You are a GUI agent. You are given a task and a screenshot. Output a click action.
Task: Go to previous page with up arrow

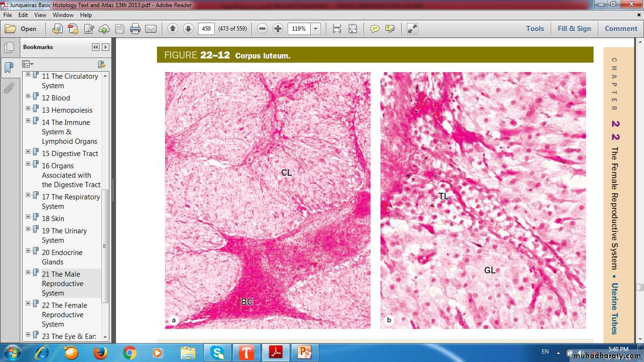coord(173,29)
